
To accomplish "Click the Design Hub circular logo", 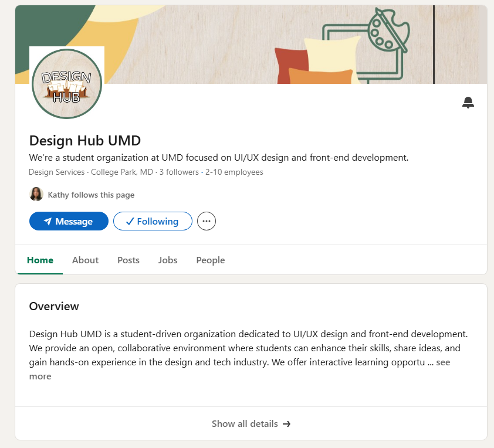I will click(x=67, y=84).
